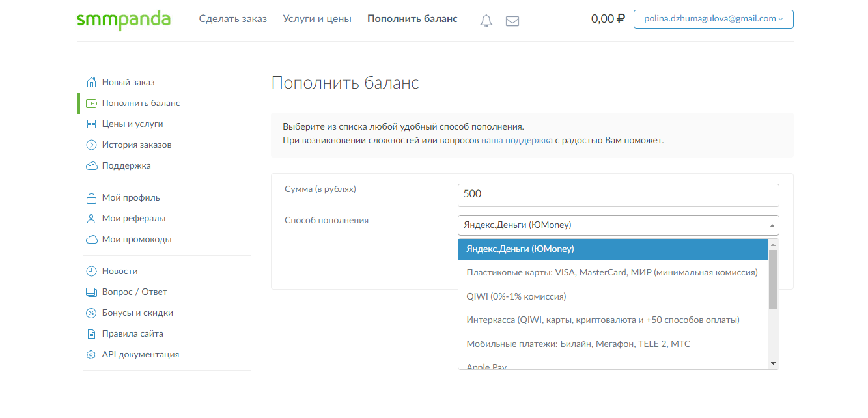The image size is (868, 418).
Task: Select Пластиковые карты VISA, MasterCard, МИР option
Action: click(613, 273)
